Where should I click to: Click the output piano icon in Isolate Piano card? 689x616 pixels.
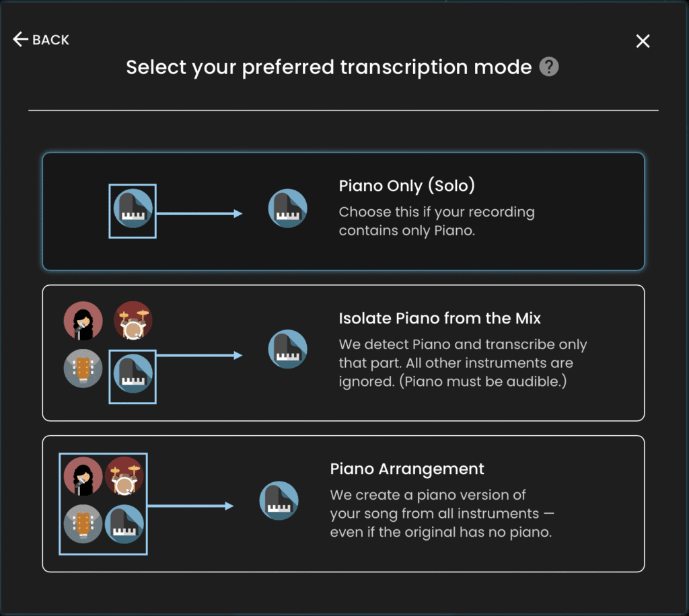pyautogui.click(x=287, y=349)
